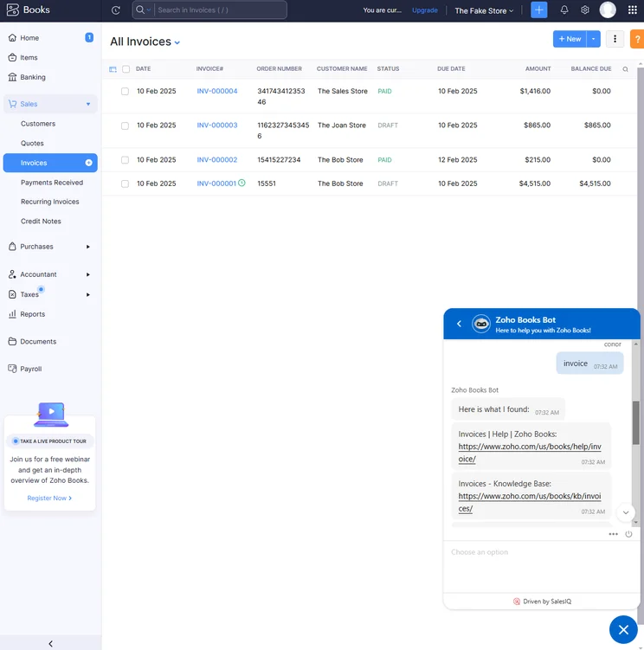The height and width of the screenshot is (650, 644).
Task: Click the New invoice button
Action: coord(570,39)
